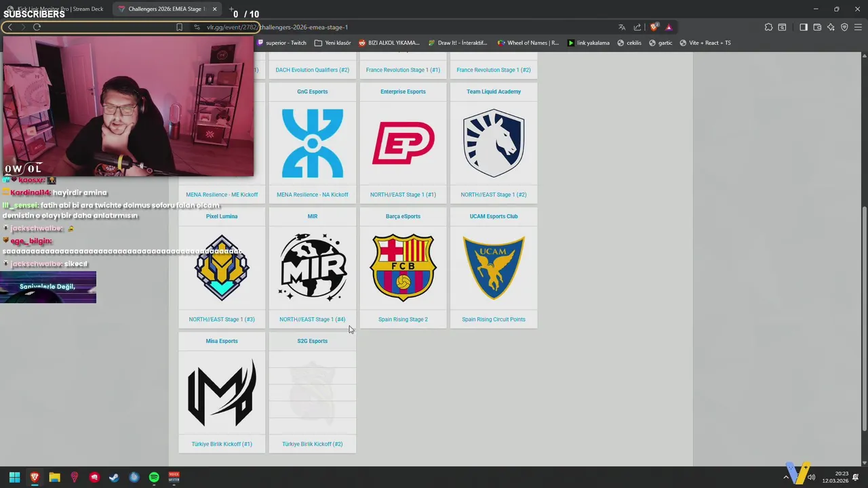Click the MIR globe logo

pyautogui.click(x=313, y=267)
